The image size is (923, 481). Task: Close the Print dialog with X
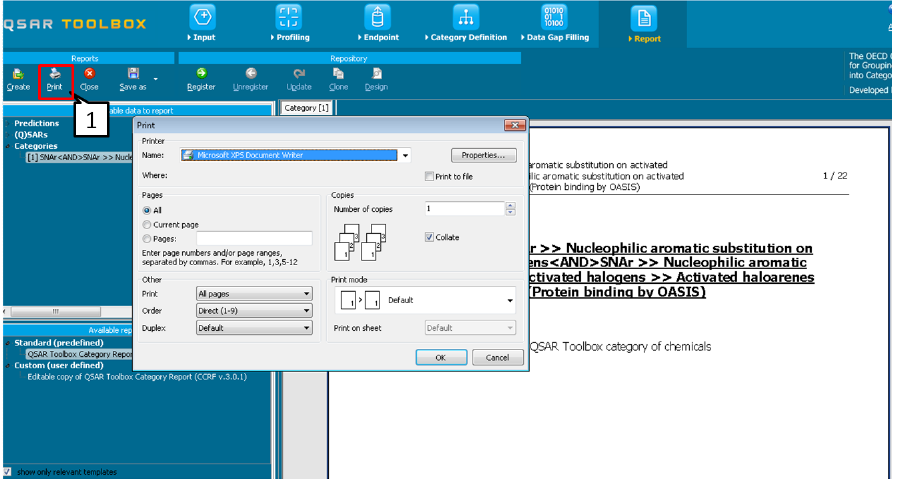[x=514, y=125]
